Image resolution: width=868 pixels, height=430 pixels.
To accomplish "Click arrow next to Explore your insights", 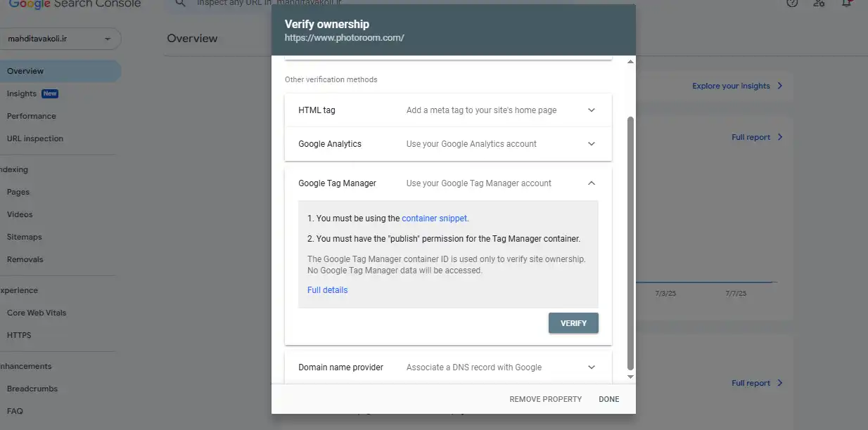I will click(779, 86).
